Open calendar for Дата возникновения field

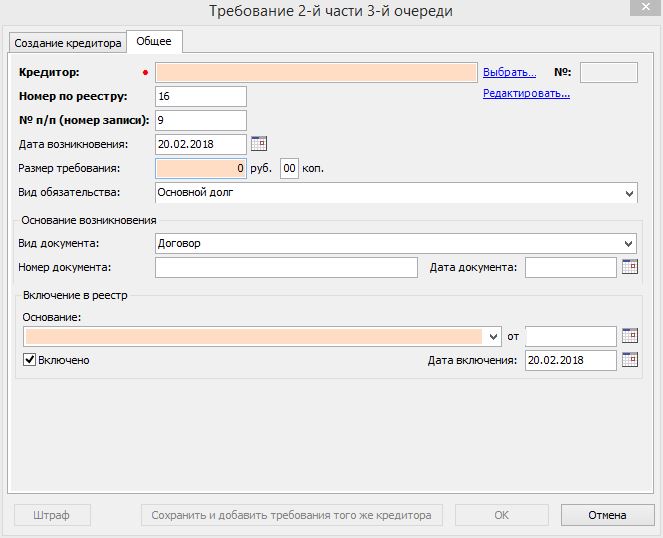[258, 144]
